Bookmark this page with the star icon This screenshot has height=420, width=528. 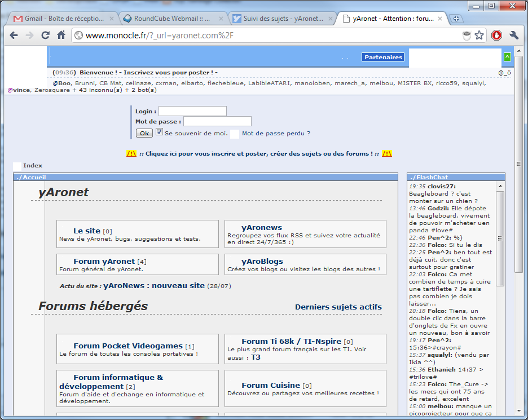(x=479, y=36)
